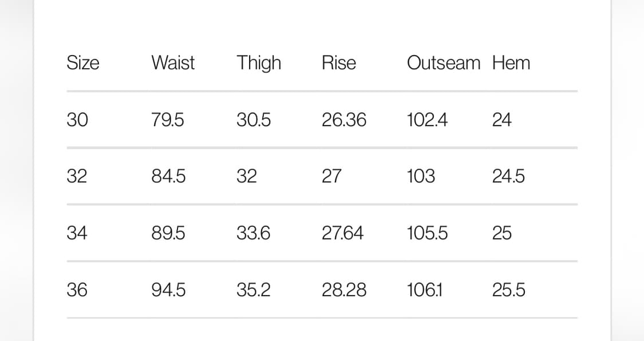Click rise value 26.36
Image resolution: width=644 pixels, height=341 pixels.
point(344,120)
